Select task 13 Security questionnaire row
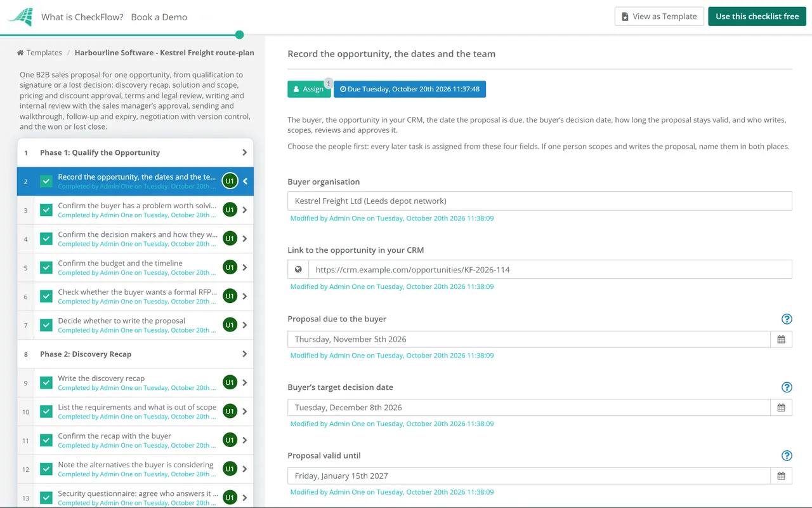The width and height of the screenshot is (812, 508). point(135,498)
